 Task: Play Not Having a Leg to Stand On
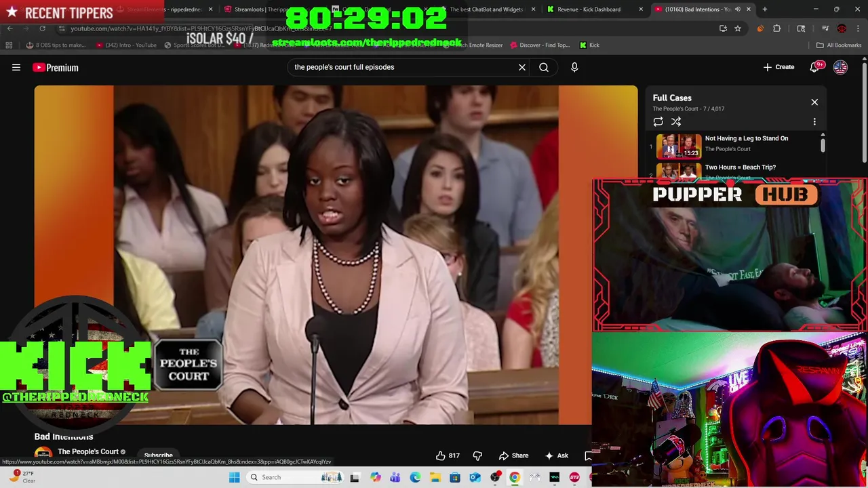[x=746, y=138]
